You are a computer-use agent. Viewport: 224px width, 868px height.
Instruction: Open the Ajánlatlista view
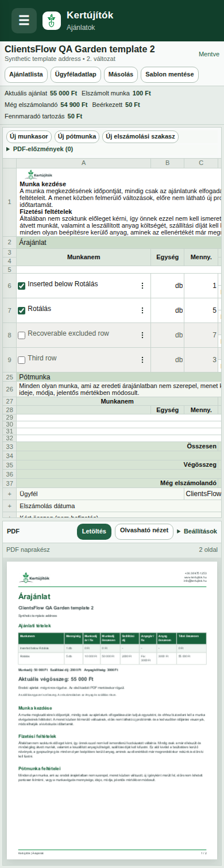click(x=26, y=75)
